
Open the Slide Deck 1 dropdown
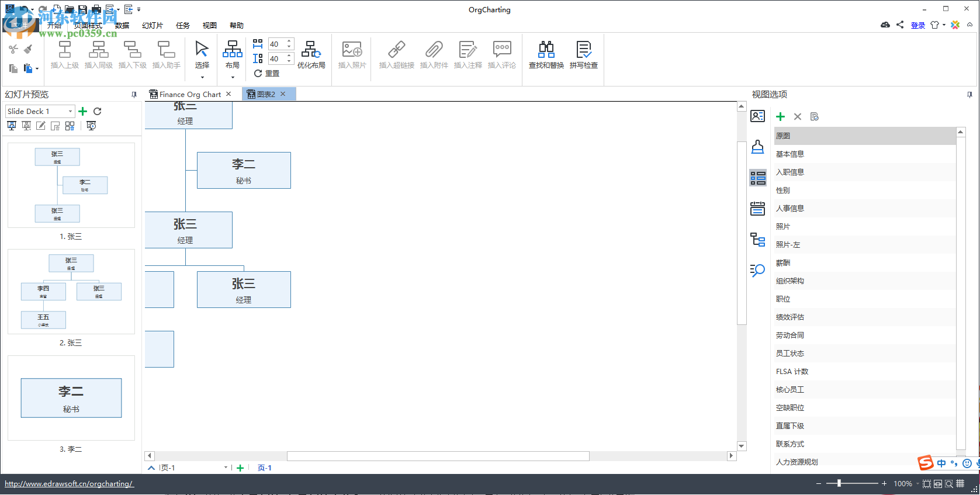(40, 111)
